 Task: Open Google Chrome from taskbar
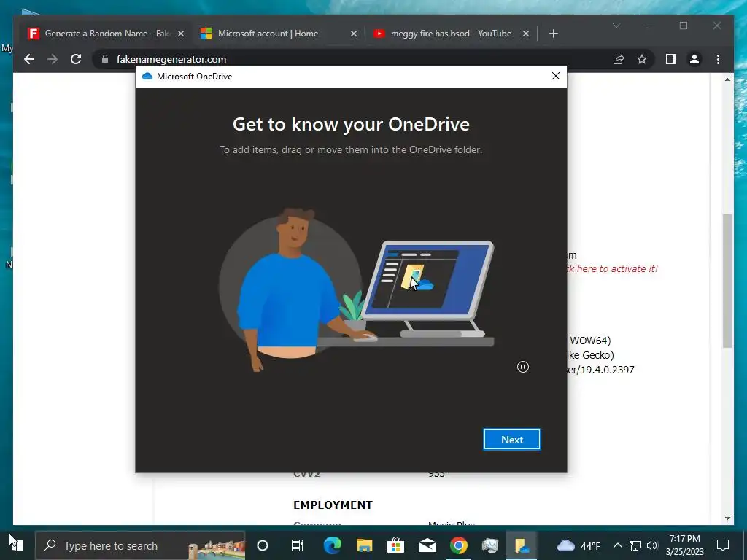pos(459,545)
